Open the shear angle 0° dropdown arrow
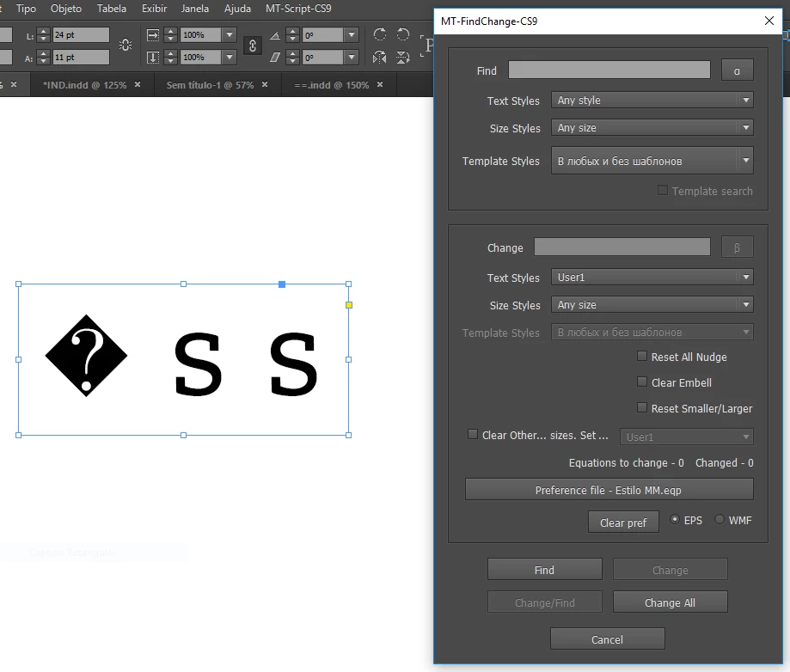The height and width of the screenshot is (672, 790). pyautogui.click(x=352, y=57)
